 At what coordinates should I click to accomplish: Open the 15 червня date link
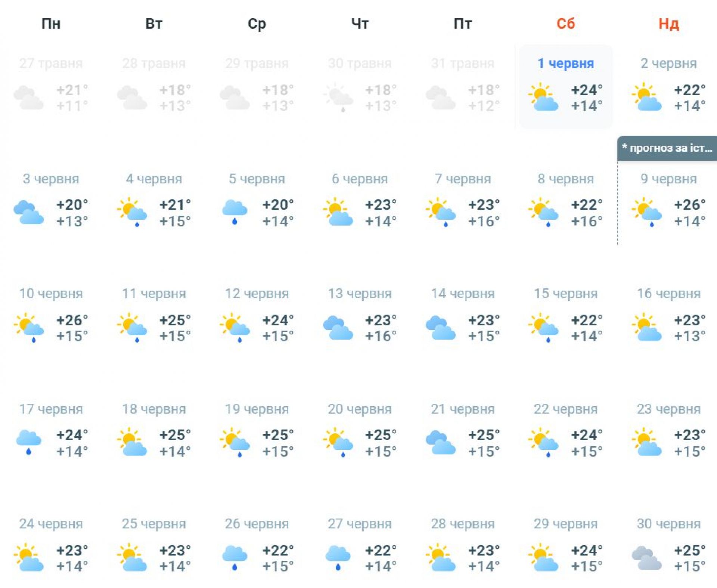565,294
